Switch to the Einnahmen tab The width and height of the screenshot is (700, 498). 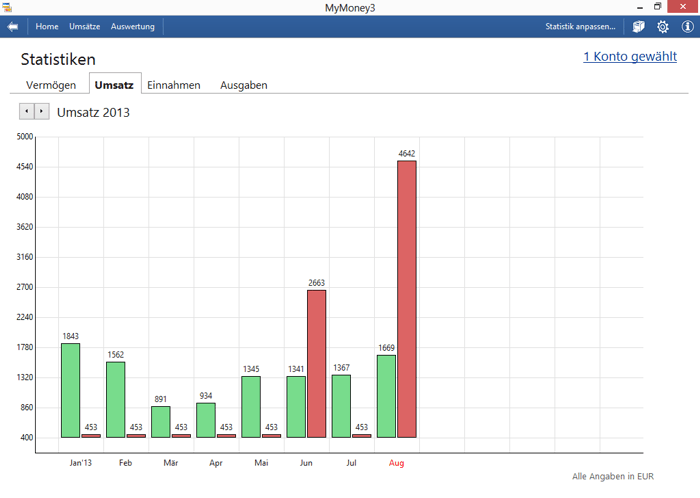click(x=174, y=85)
